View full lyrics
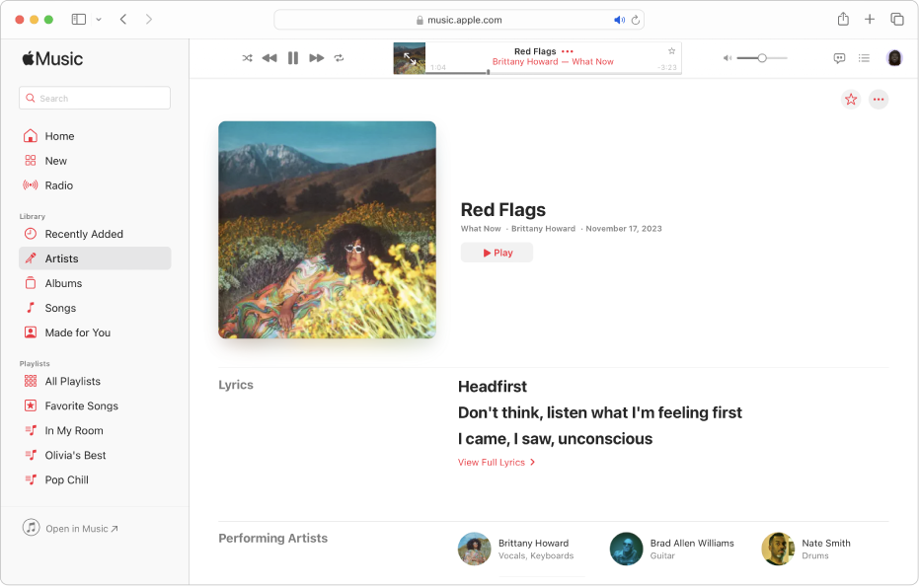The image size is (920, 588). (x=497, y=462)
